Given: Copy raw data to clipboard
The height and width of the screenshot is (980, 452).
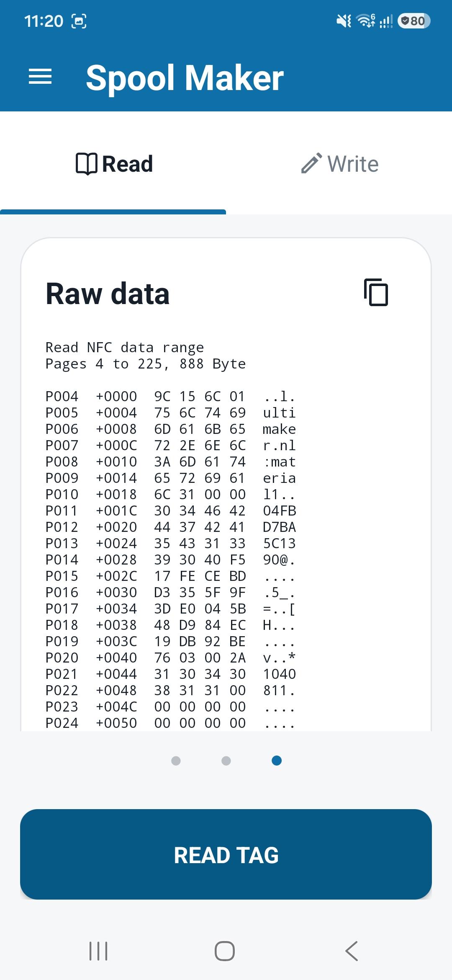Looking at the screenshot, I should pos(376,292).
